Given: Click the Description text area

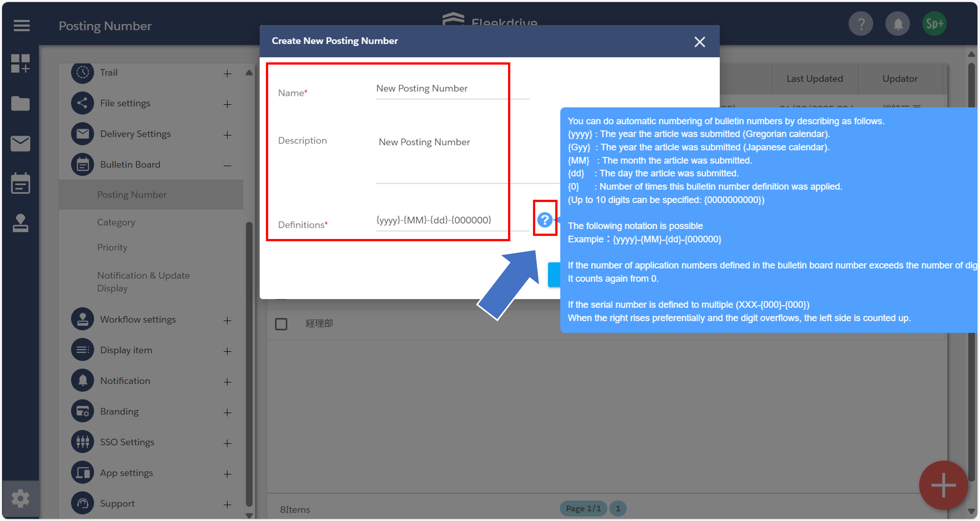Looking at the screenshot, I should tap(468, 158).
